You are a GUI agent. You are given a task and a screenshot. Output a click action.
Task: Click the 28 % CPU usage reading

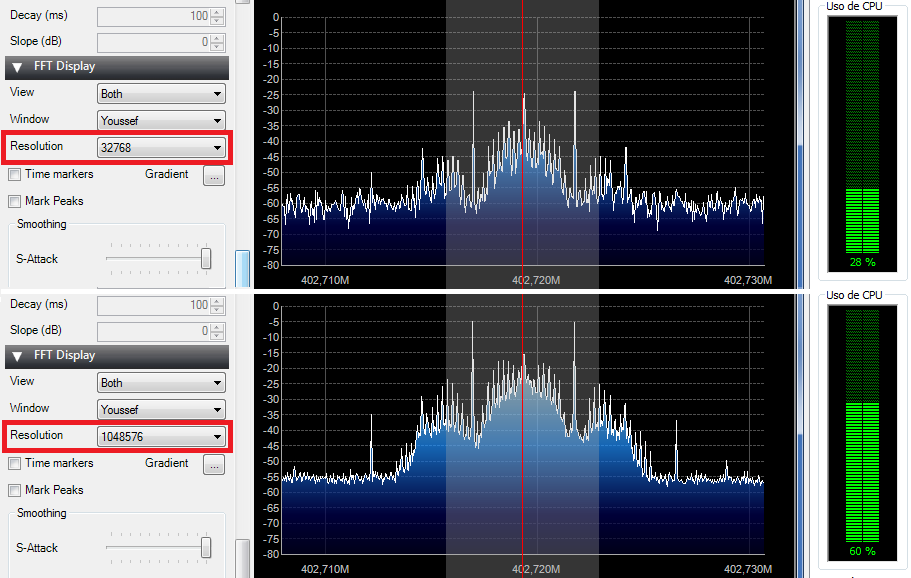coord(862,263)
